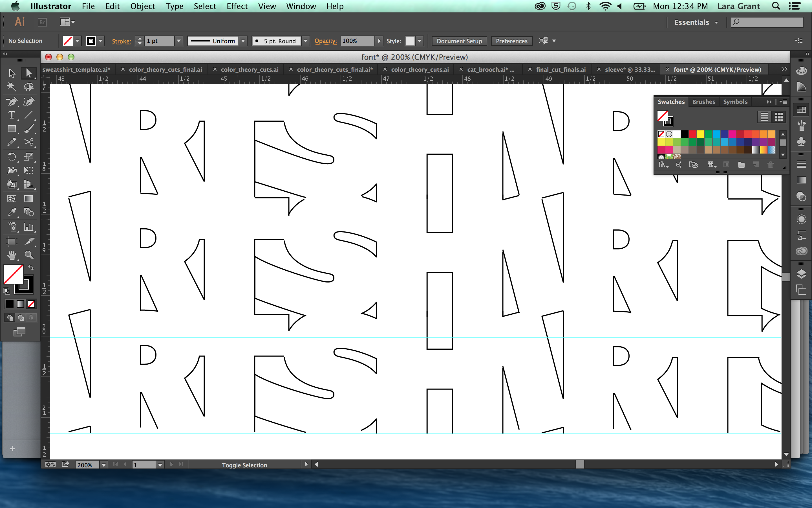Image resolution: width=812 pixels, height=508 pixels.
Task: Select the Magic Wand tool
Action: coord(12,87)
